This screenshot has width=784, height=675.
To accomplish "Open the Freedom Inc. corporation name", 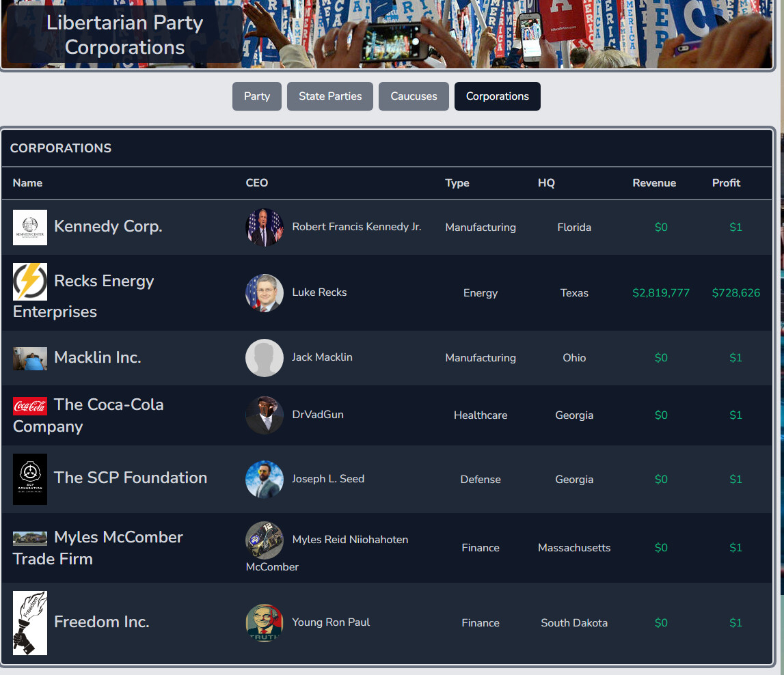I will (101, 622).
